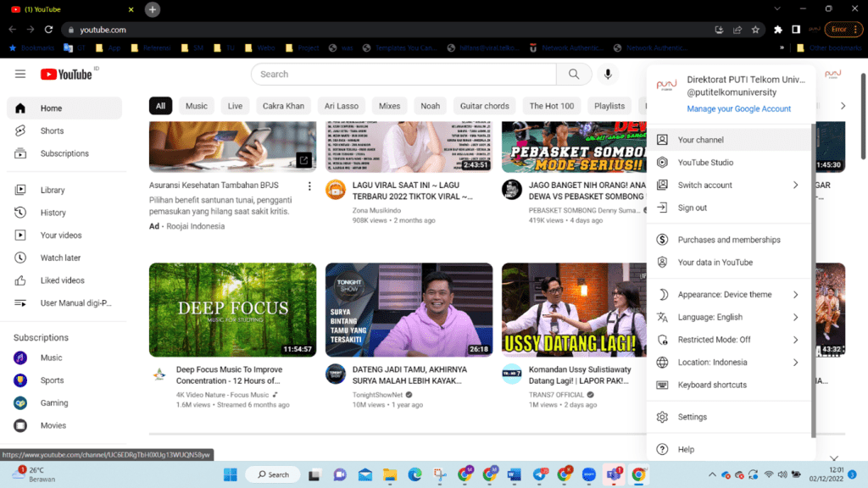Open Deep Focus Music video title
This screenshot has height=488, width=868.
(229, 375)
